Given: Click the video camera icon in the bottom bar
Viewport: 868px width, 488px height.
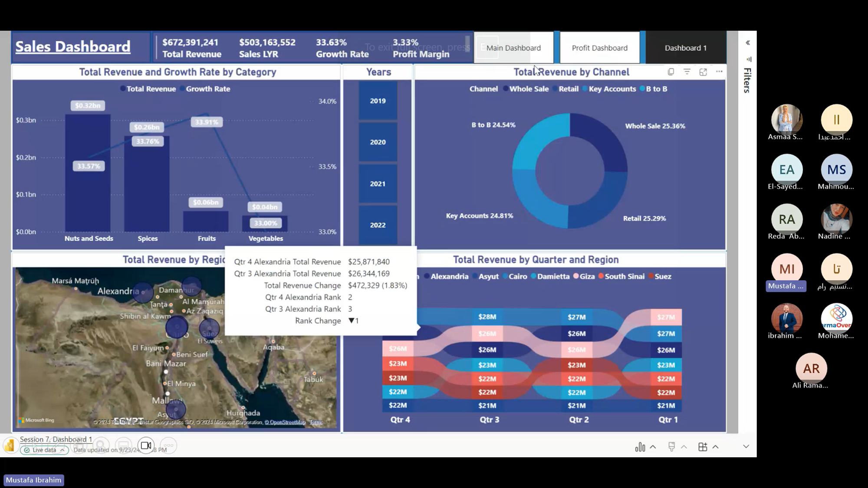Looking at the screenshot, I should click(146, 445).
